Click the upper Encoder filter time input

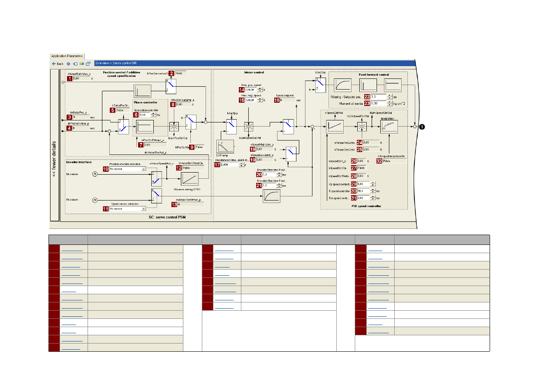click(269, 175)
